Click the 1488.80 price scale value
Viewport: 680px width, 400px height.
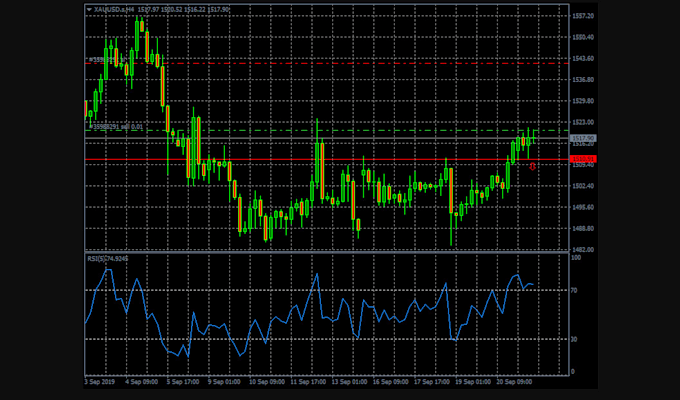[583, 229]
